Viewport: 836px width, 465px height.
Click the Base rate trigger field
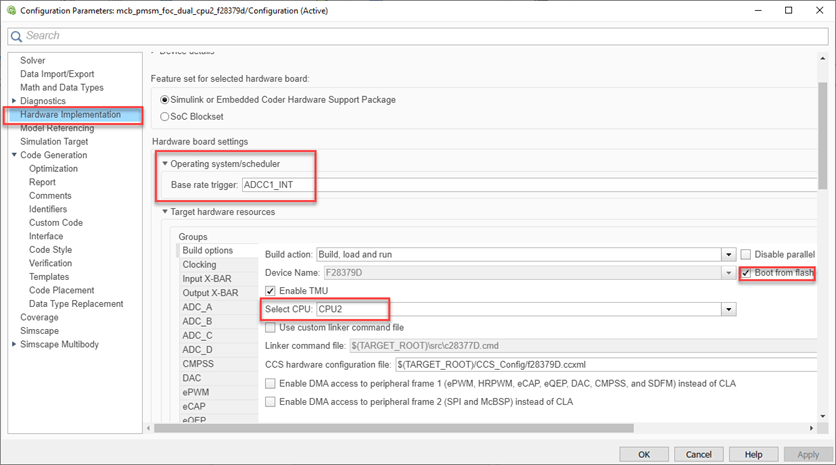pyautogui.click(x=529, y=185)
